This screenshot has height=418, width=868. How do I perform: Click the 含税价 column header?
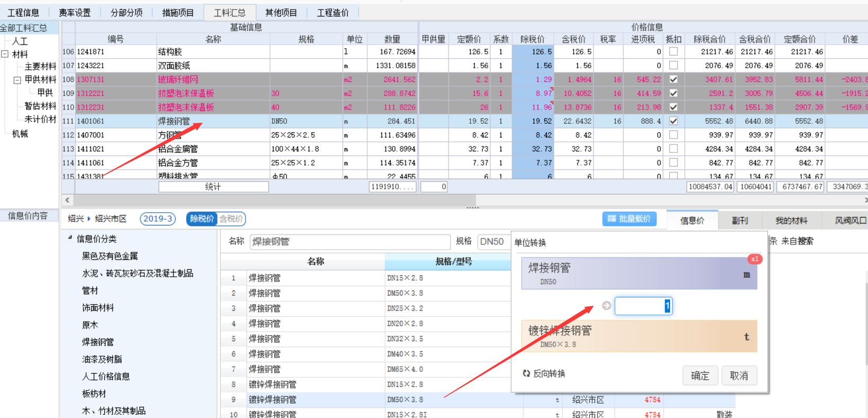click(x=574, y=39)
